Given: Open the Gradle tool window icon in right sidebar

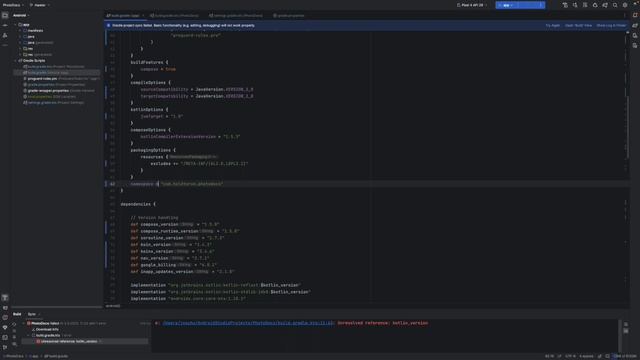Looking at the screenshot, I should (635, 25).
